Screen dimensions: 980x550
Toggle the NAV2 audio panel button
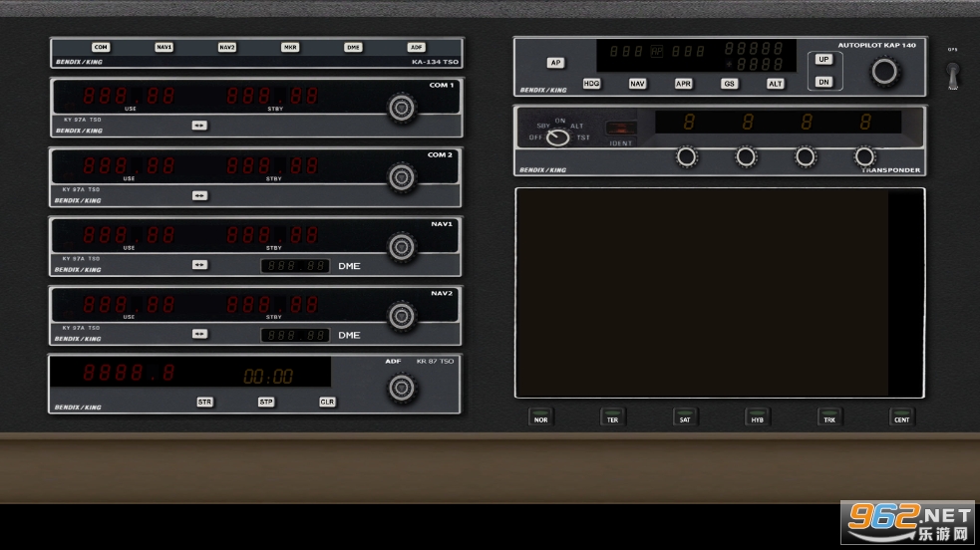click(x=227, y=48)
